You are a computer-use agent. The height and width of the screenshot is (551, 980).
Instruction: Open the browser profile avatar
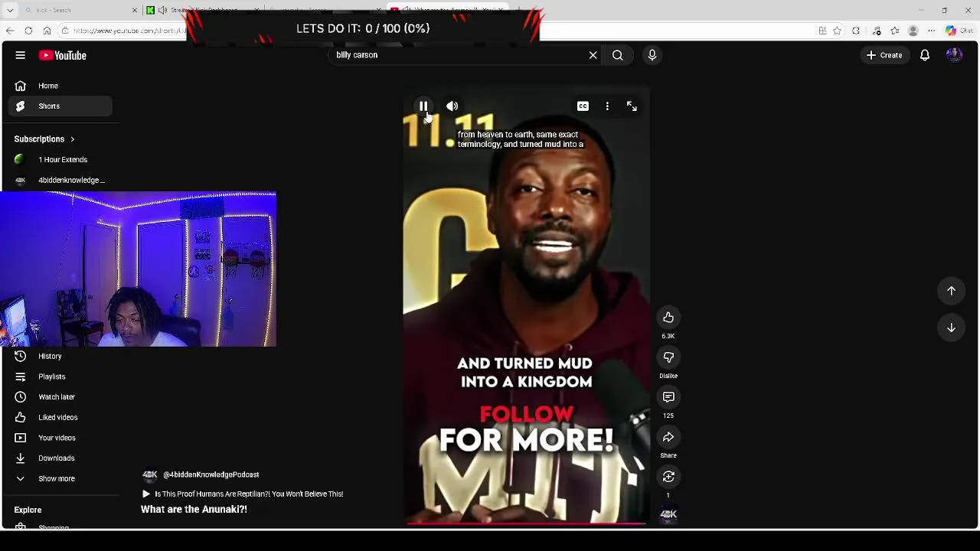click(913, 31)
